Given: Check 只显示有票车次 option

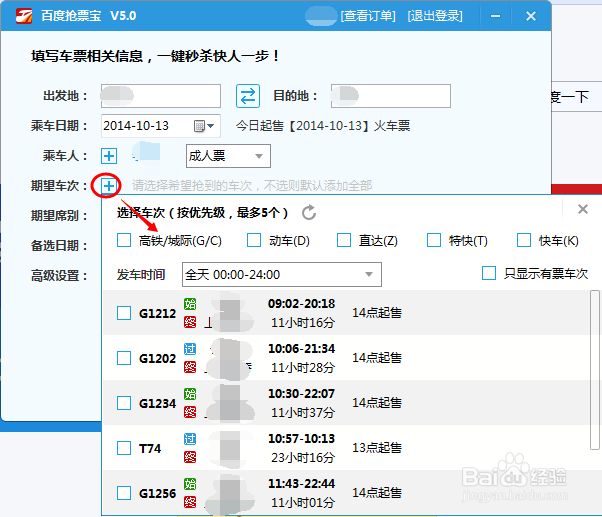Looking at the screenshot, I should 489,273.
